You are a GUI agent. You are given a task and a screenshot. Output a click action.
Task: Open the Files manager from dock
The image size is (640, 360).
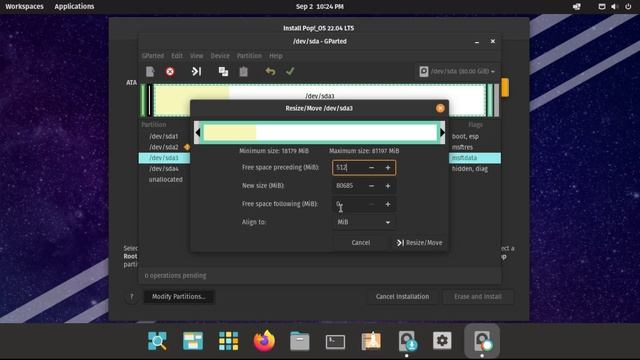pos(300,341)
